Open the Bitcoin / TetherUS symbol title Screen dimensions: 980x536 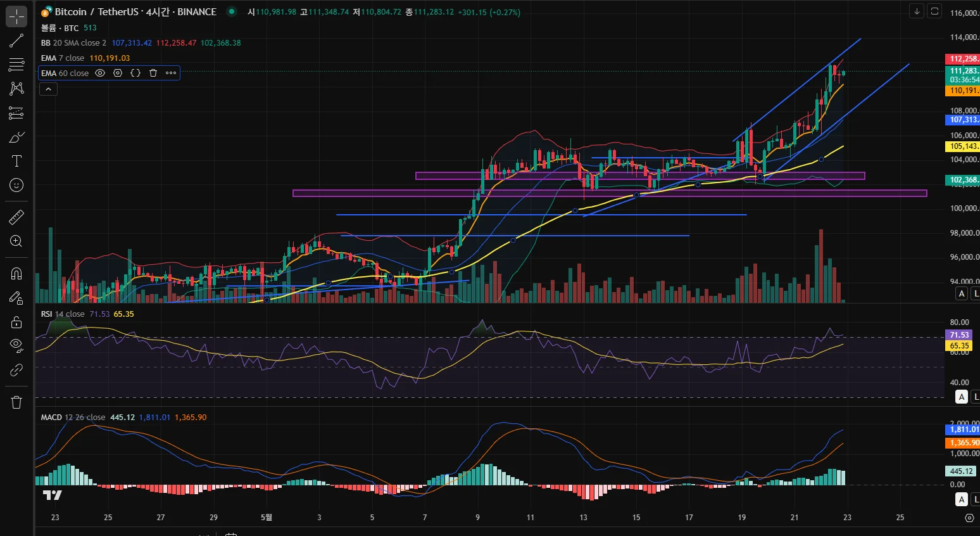[x=135, y=11]
